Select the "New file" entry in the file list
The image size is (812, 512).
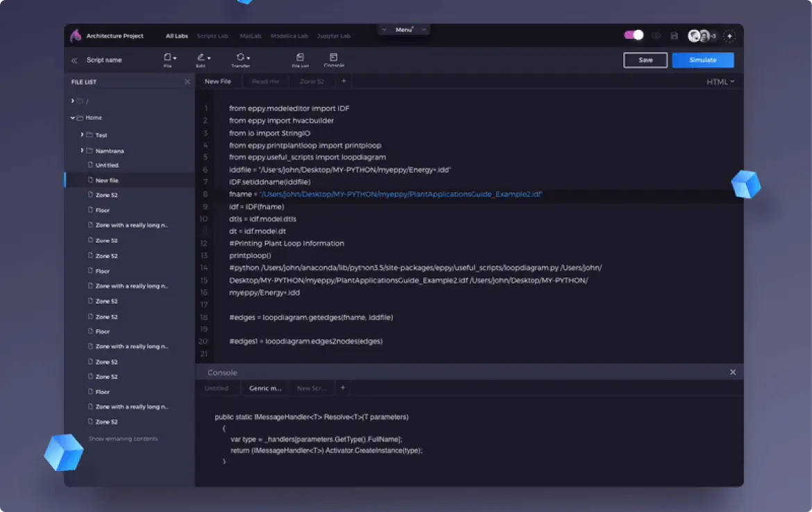coord(130,180)
